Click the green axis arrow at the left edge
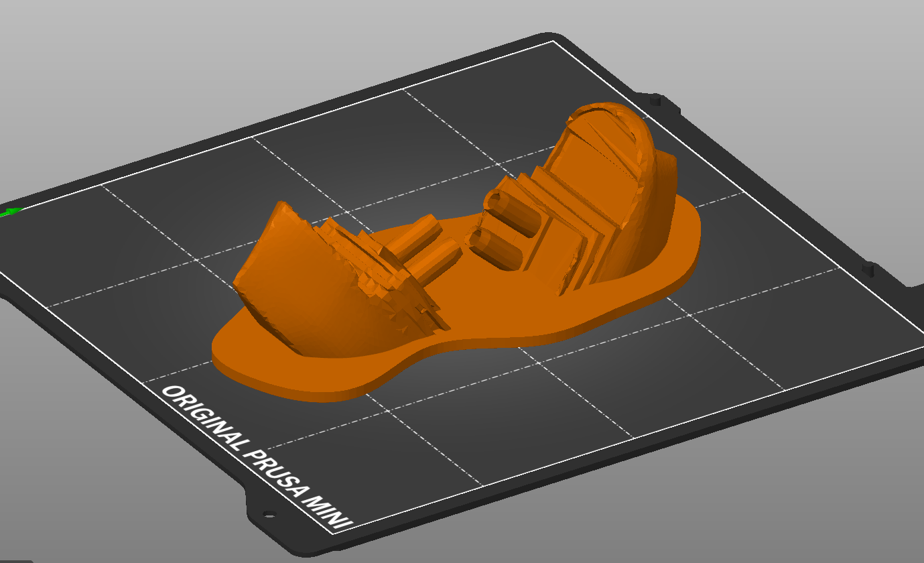 coord(9,212)
